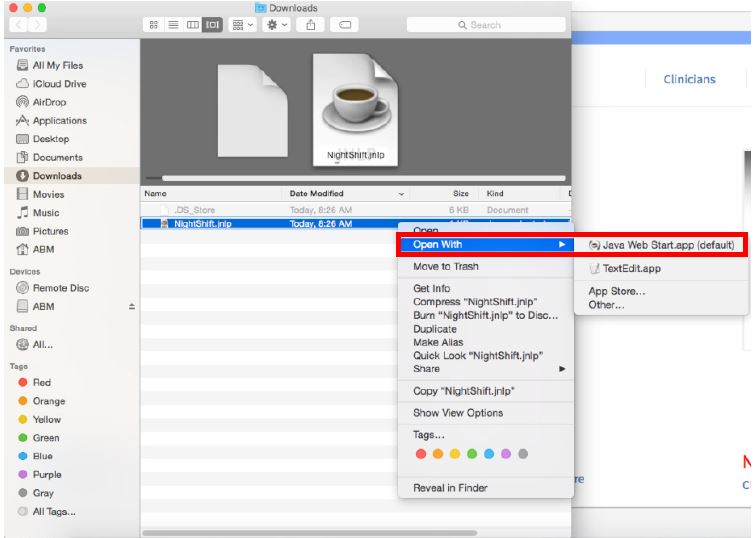Apply red tag color in context menu
The width and height of the screenshot is (754, 538).
tap(421, 454)
